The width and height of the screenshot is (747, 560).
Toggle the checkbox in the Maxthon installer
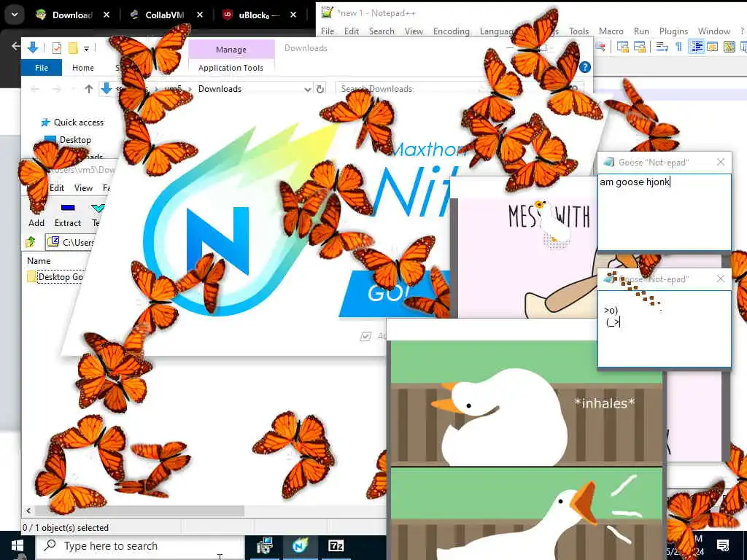(365, 337)
